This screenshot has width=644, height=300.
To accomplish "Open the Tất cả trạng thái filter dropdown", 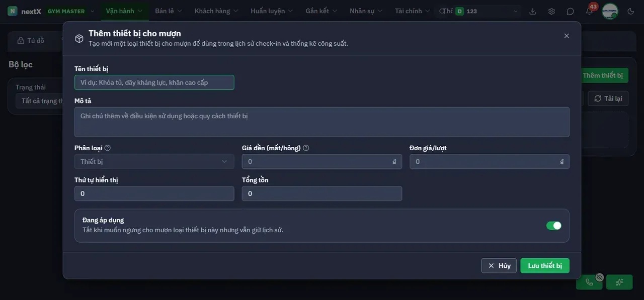I will [x=40, y=101].
